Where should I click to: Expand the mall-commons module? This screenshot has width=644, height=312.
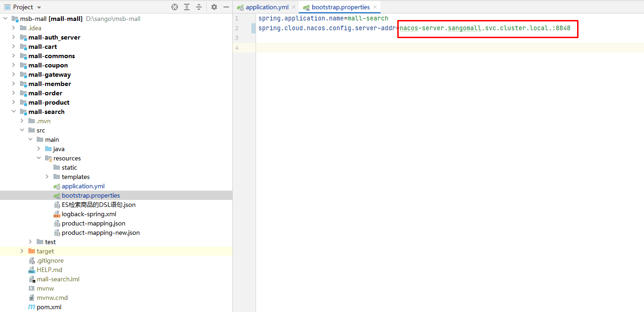click(x=14, y=56)
